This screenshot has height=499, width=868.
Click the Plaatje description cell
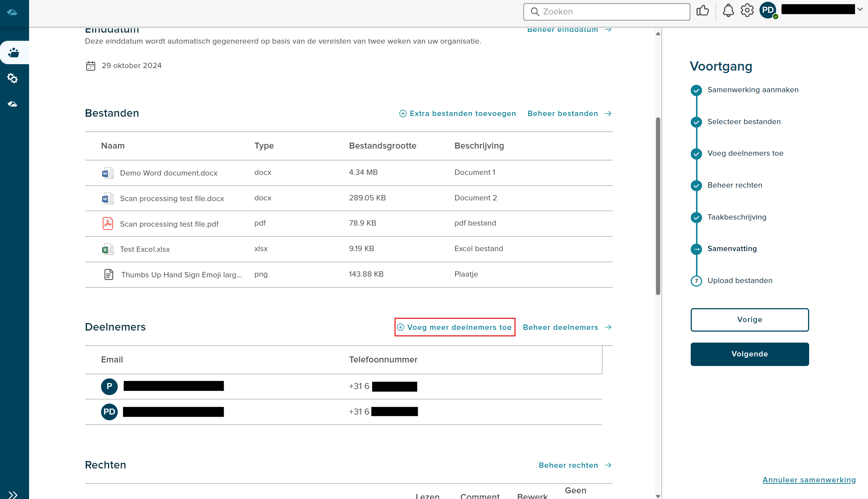pos(466,274)
